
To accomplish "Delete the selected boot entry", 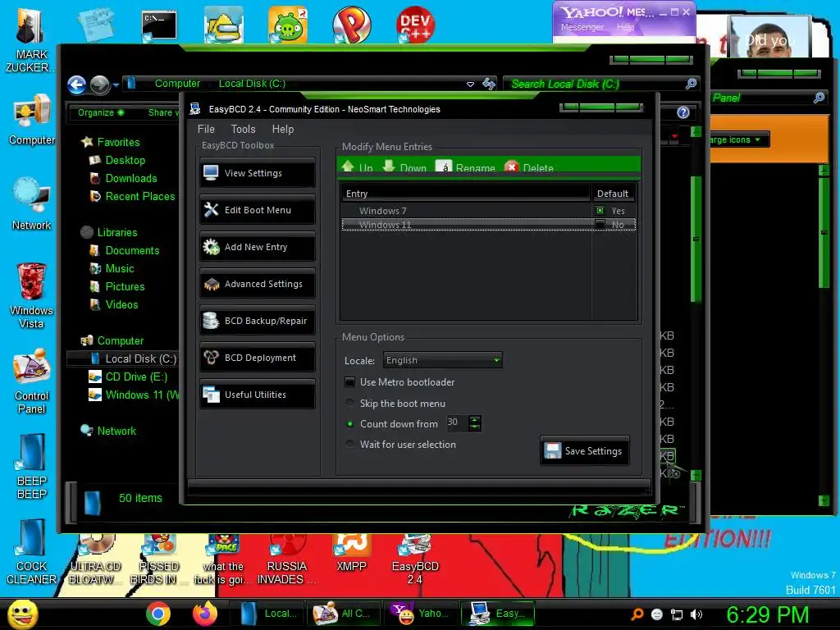I will 529,167.
